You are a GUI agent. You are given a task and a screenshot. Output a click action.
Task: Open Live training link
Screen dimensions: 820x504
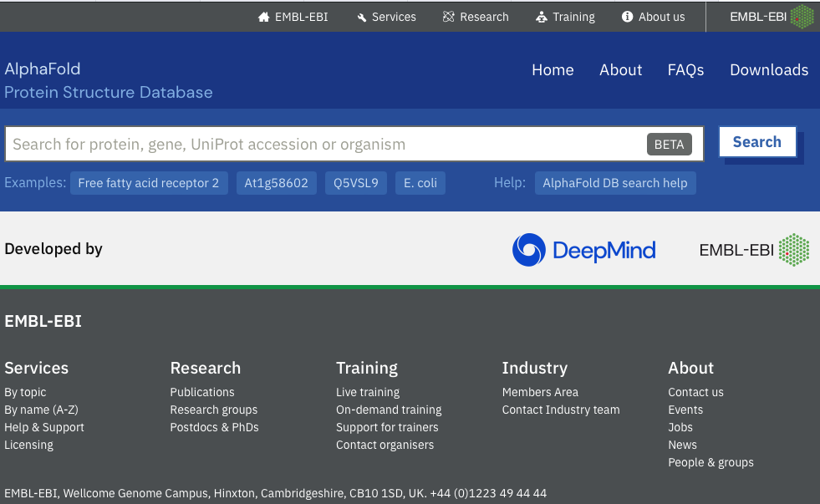coord(368,392)
